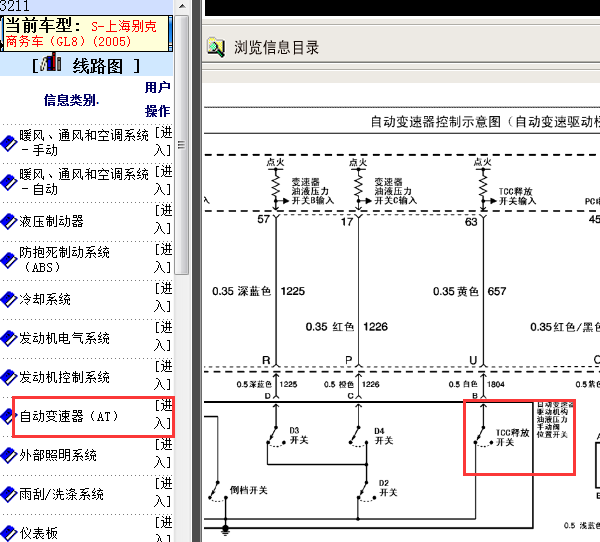Open [进入] link for 冷却系统
The image size is (600, 542).
point(163,297)
